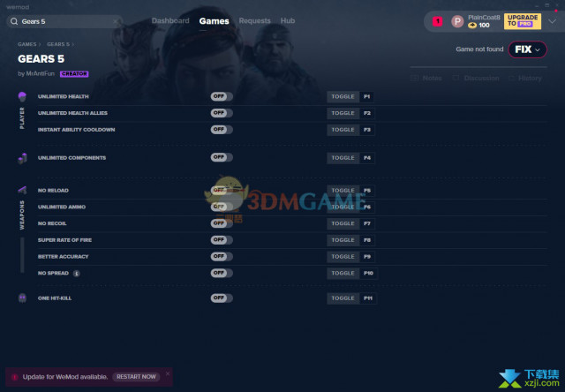Screen dimensions: 565x392
Task: Toggle Unlimited Ammo switch
Action: pos(222,207)
